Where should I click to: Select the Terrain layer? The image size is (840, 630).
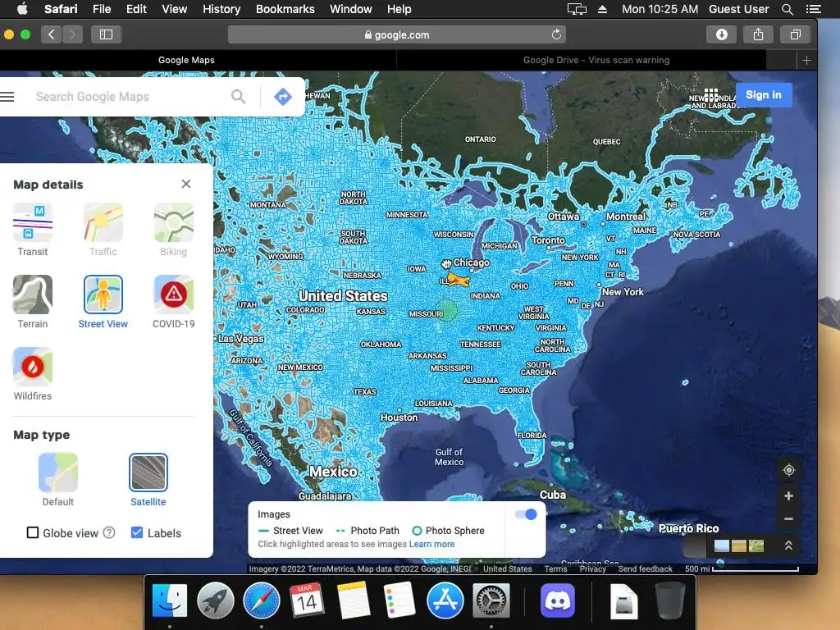pos(33,302)
